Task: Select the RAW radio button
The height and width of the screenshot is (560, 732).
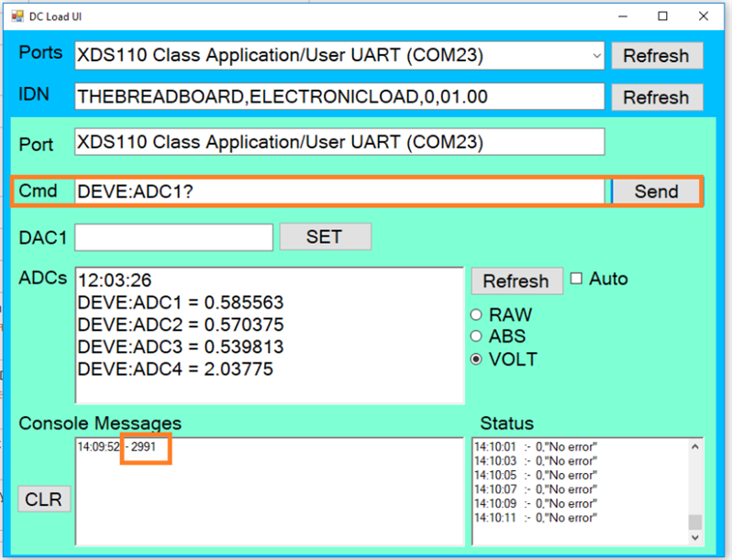Action: coord(476,315)
